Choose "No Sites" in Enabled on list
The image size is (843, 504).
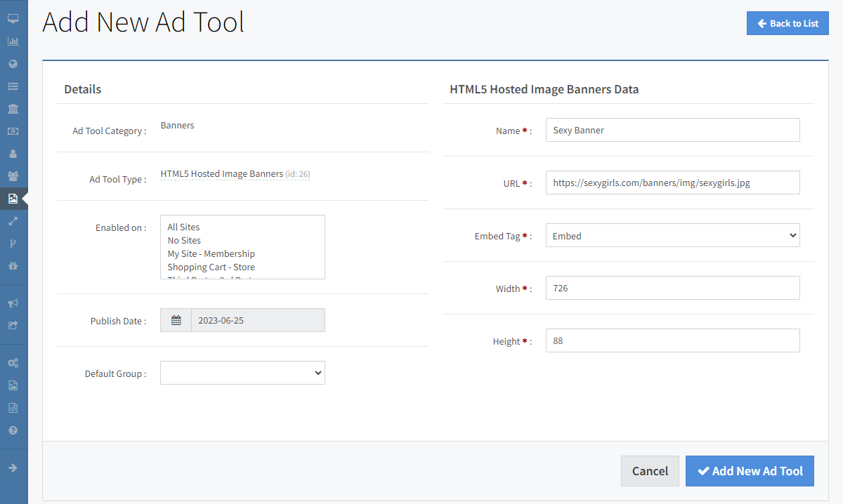tap(184, 241)
